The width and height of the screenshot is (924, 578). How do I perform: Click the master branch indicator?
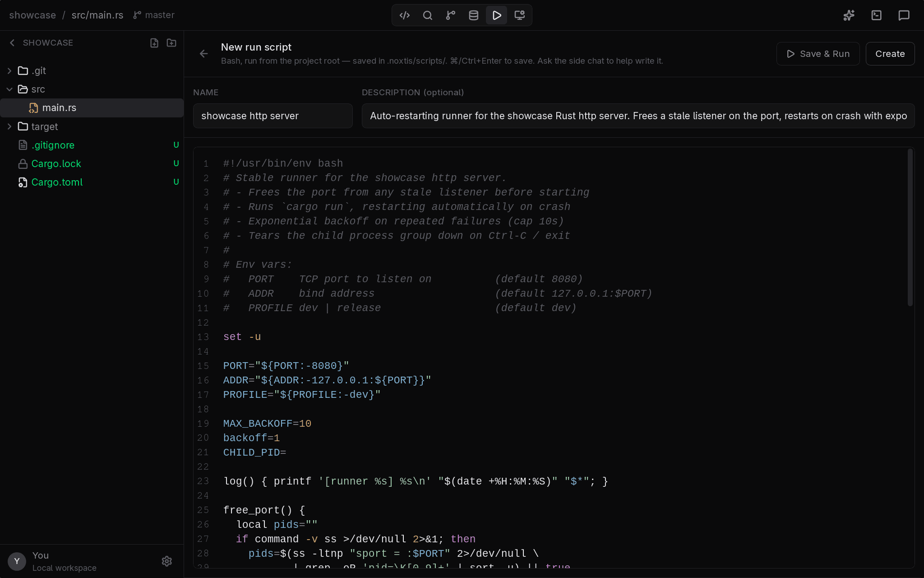pos(154,15)
